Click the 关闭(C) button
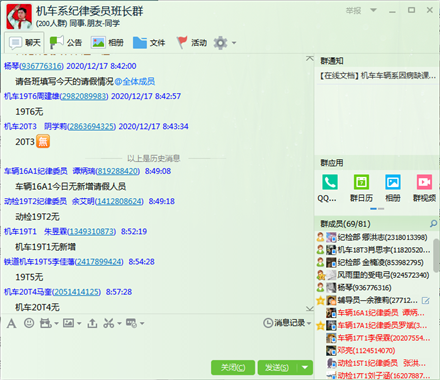 click(233, 367)
